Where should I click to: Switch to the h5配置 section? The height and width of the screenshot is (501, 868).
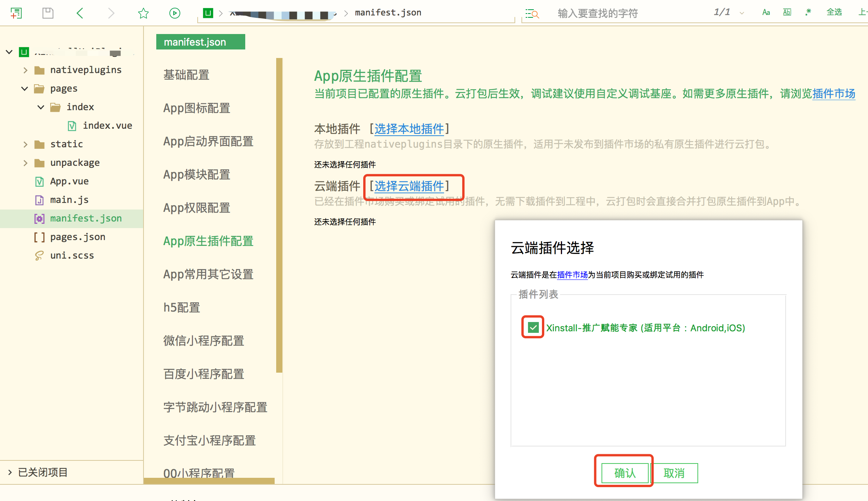coord(181,308)
